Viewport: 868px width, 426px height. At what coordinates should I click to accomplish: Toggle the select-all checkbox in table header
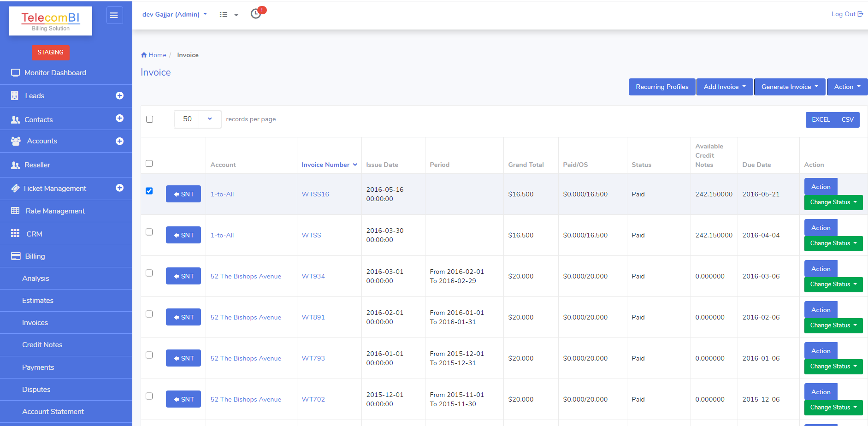[149, 164]
